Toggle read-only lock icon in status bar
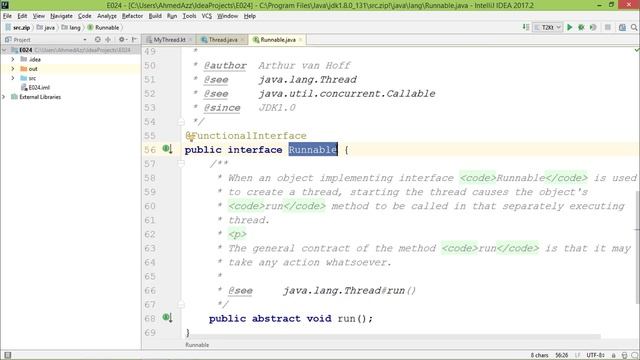Viewport: 640px width, 360px height. pyautogui.click(x=613, y=355)
